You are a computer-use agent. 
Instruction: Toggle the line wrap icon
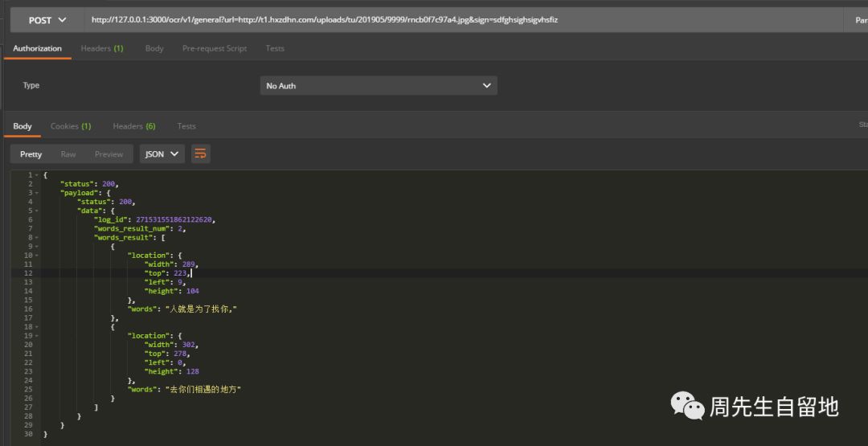(200, 154)
